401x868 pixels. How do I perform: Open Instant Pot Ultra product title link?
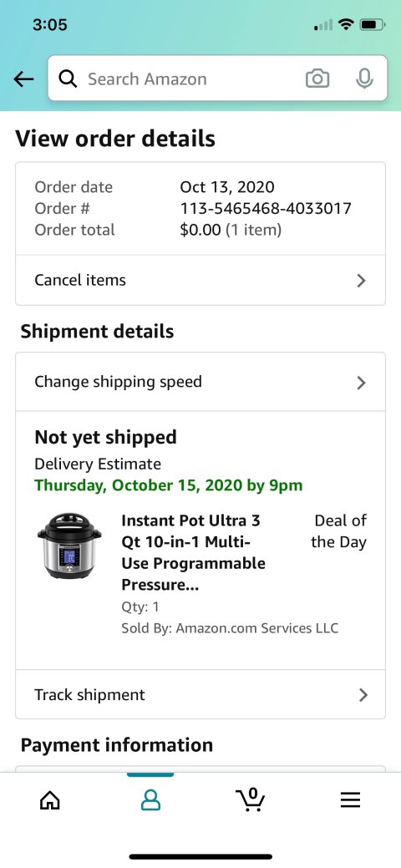193,552
